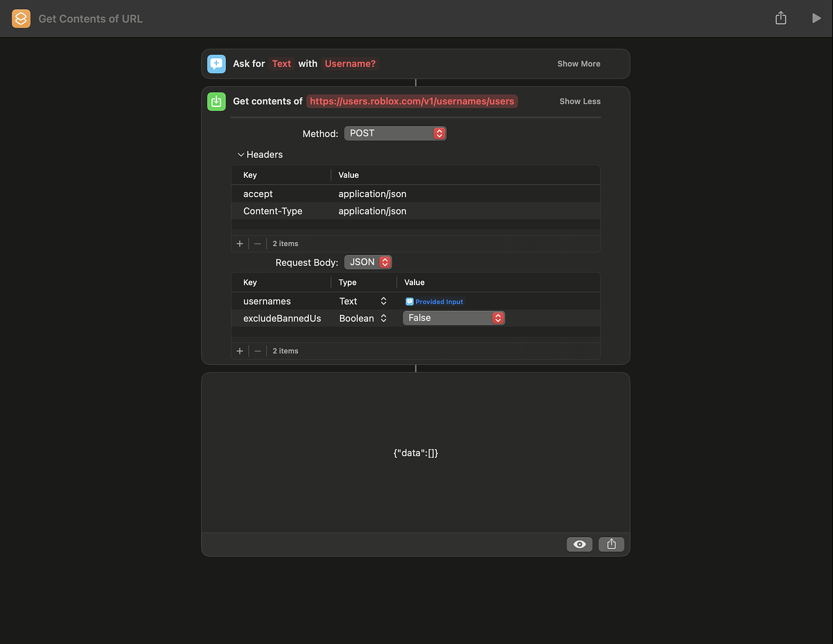833x644 pixels.
Task: Open the Request Body JSON dropdown
Action: click(x=368, y=262)
